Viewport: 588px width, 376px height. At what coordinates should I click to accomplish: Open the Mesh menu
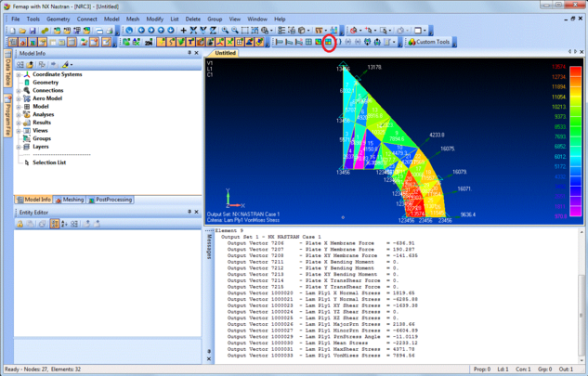[x=133, y=19]
